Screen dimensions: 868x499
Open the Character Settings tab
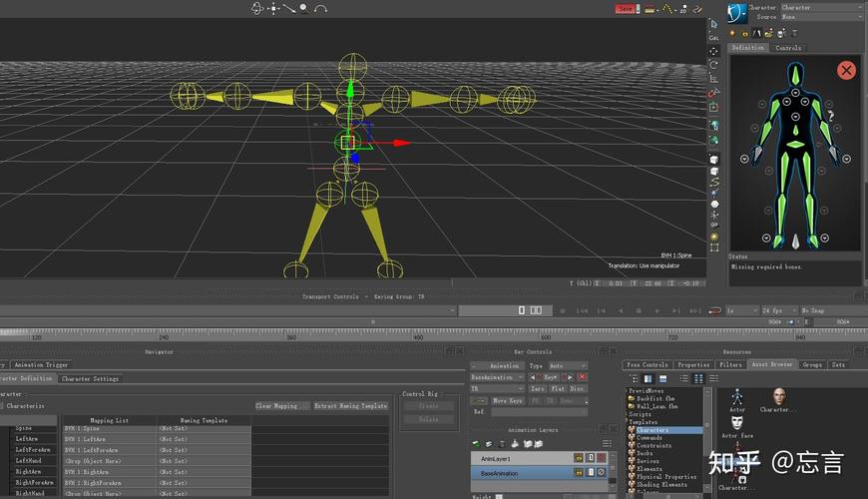[90, 379]
